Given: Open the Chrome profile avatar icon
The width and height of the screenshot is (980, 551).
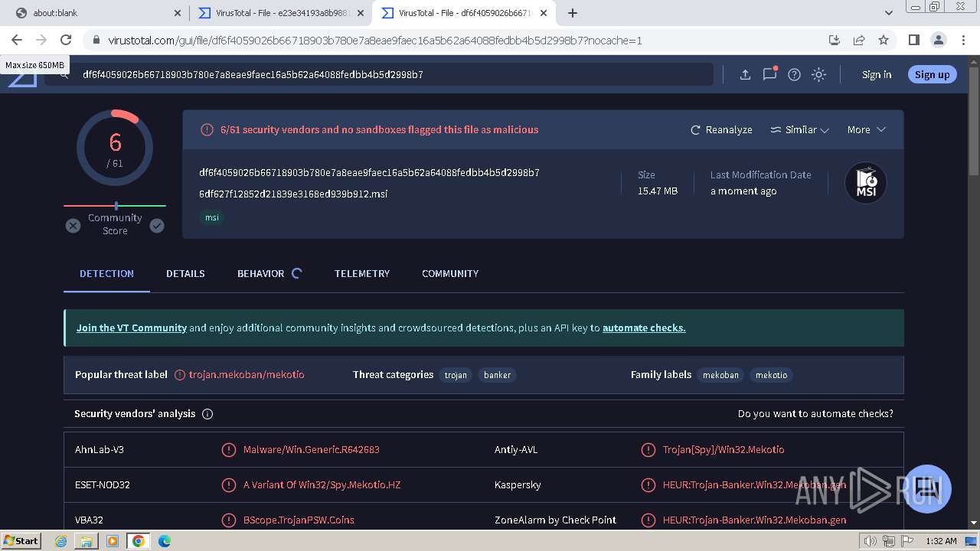Looking at the screenshot, I should click(938, 40).
